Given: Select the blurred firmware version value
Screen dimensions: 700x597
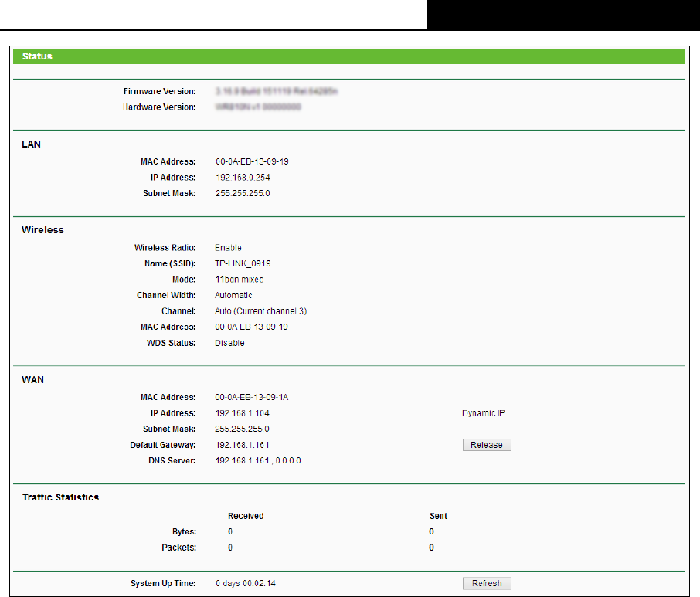Looking at the screenshot, I should click(277, 91).
